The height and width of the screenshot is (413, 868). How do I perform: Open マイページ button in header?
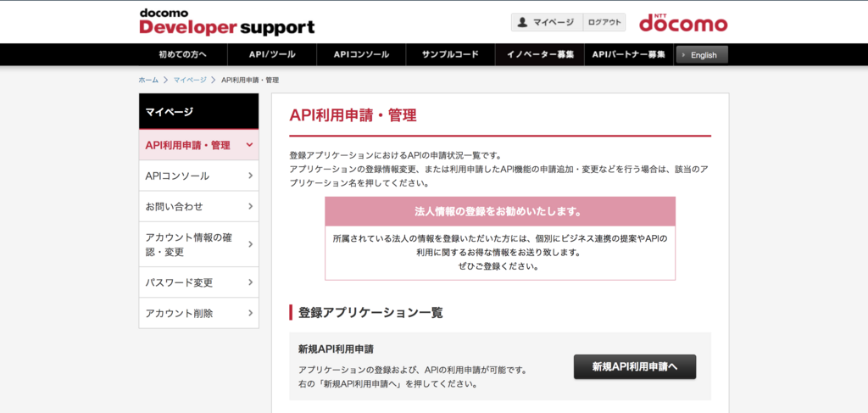pyautogui.click(x=547, y=23)
